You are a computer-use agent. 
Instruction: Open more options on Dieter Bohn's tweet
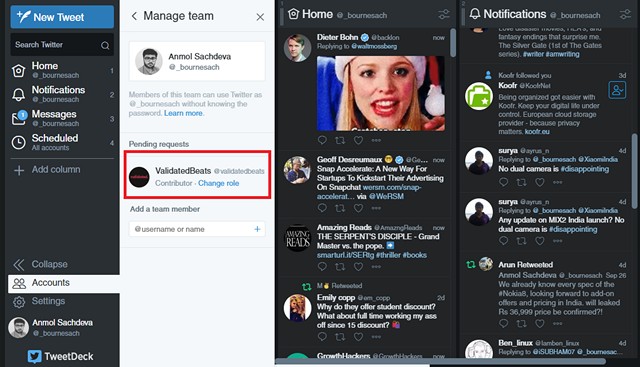[376, 140]
